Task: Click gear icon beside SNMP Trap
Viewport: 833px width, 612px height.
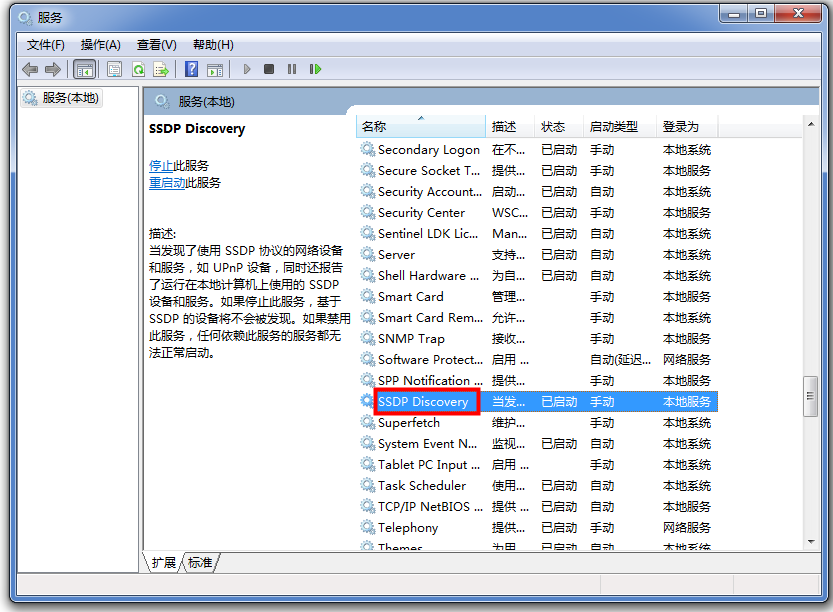Action: click(368, 338)
